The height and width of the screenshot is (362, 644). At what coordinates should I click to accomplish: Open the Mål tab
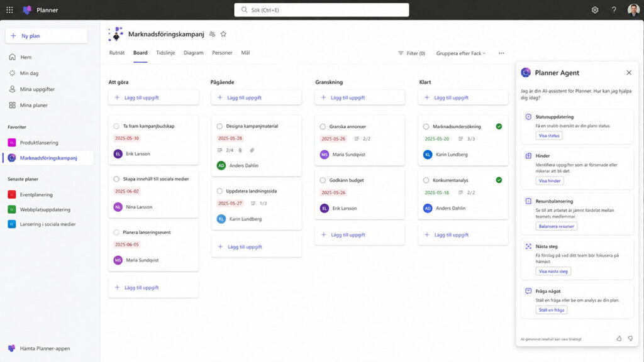[246, 53]
